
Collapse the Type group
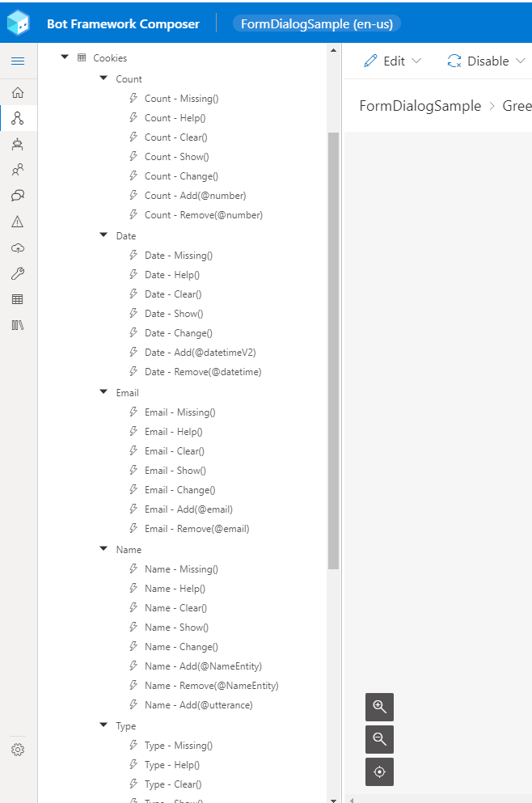103,725
